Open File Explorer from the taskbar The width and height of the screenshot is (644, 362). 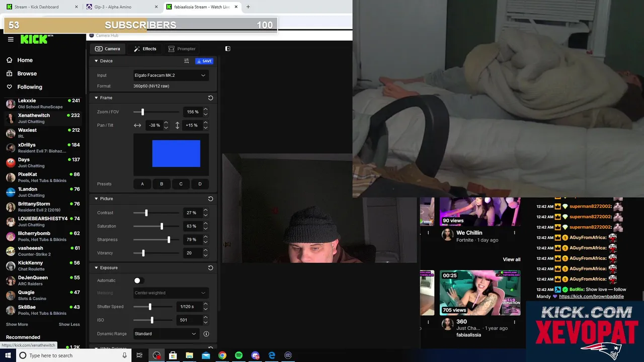coord(189,355)
